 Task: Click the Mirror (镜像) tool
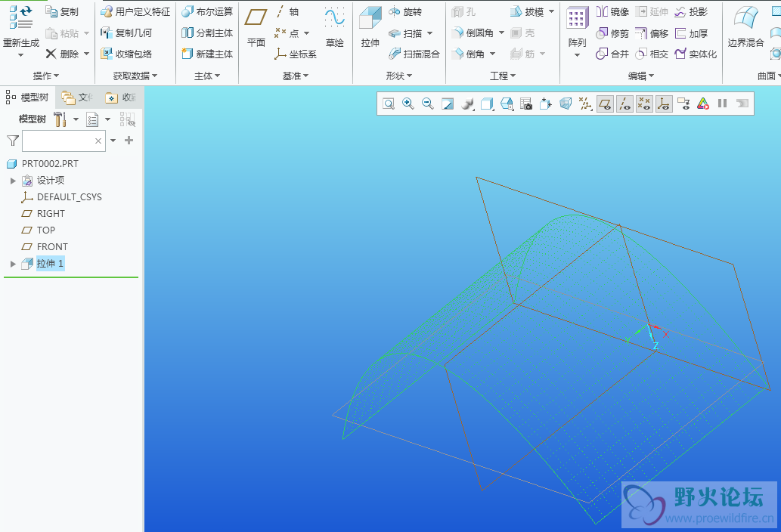click(x=612, y=11)
